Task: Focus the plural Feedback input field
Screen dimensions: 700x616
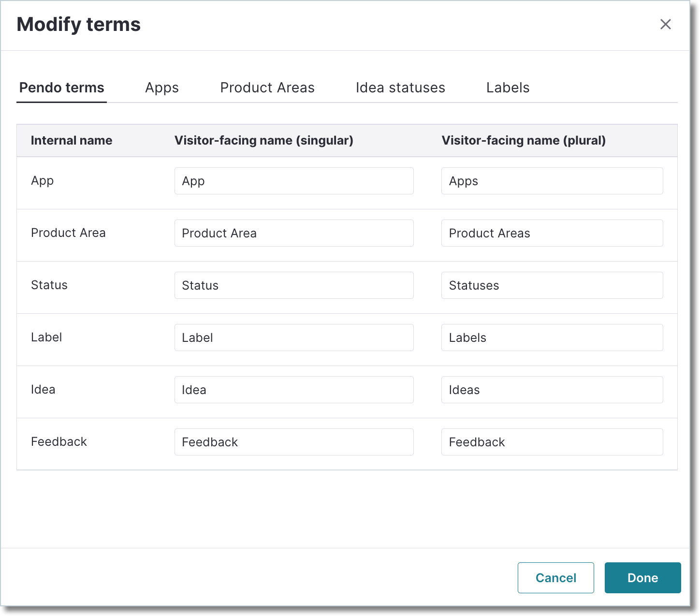Action: pyautogui.click(x=552, y=442)
